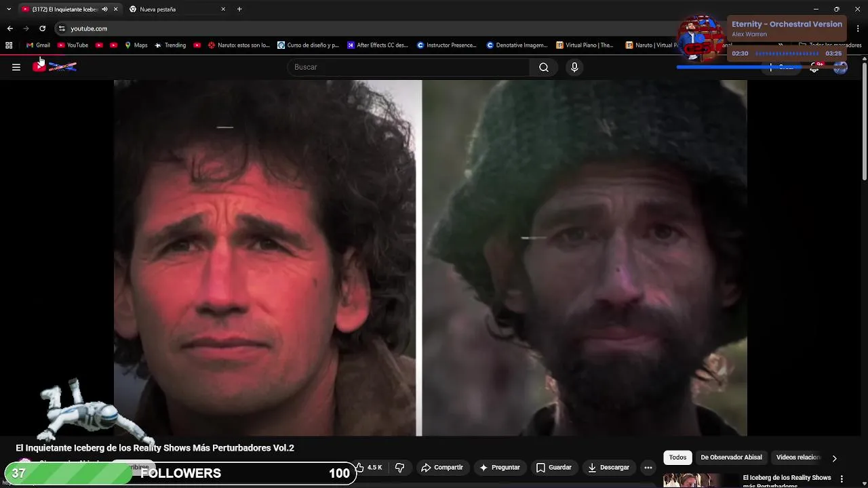
Task: Click the search magnifier button
Action: click(x=544, y=67)
